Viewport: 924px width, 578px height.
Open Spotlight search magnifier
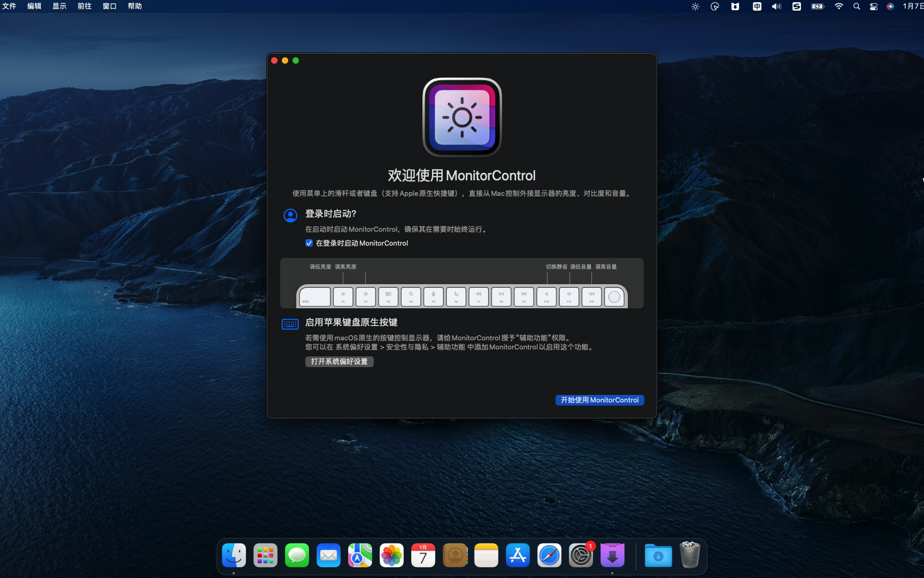(857, 6)
